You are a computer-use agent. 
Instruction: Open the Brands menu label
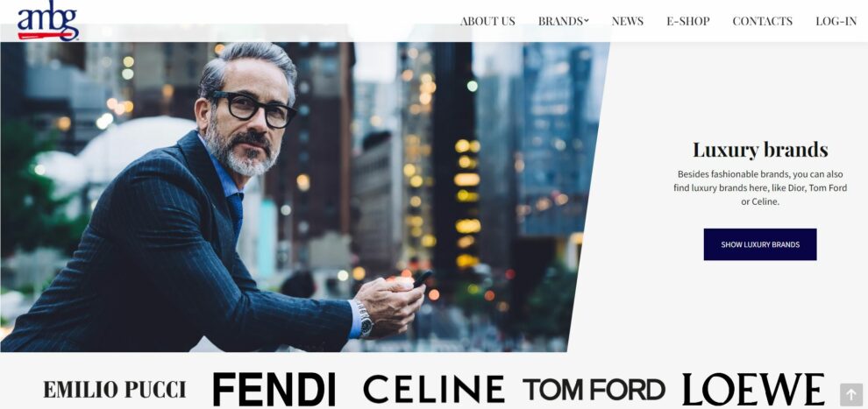[x=560, y=21]
